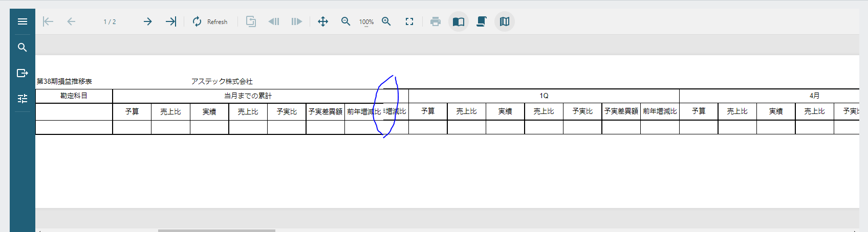Click the history forward icon
This screenshot has width=868, height=232.
(297, 21)
